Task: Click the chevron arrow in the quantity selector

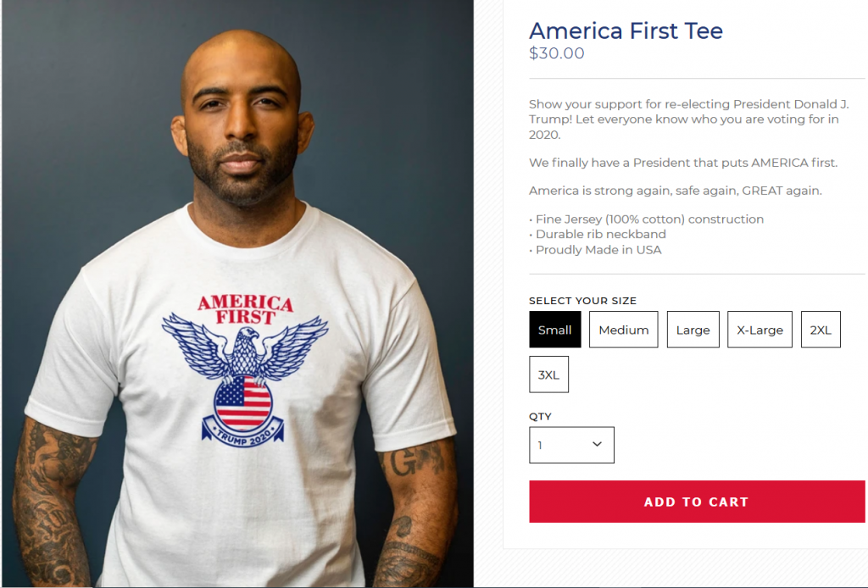Action: pos(597,444)
